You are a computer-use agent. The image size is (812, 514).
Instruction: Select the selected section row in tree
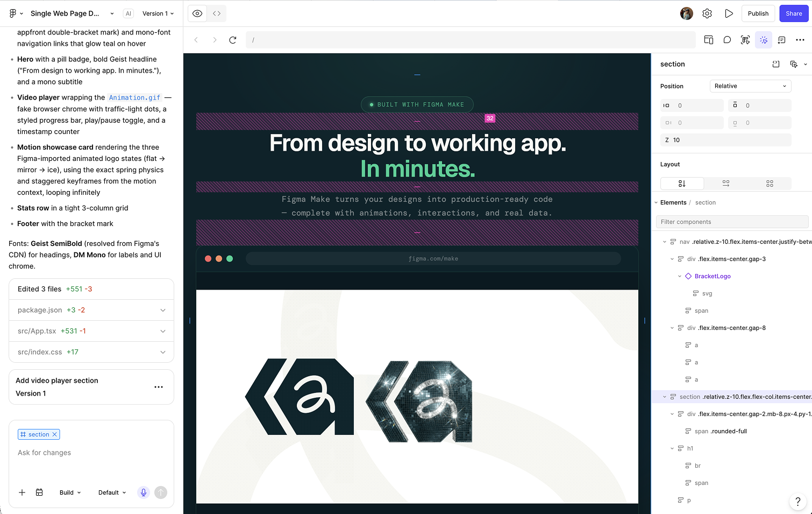pyautogui.click(x=732, y=397)
